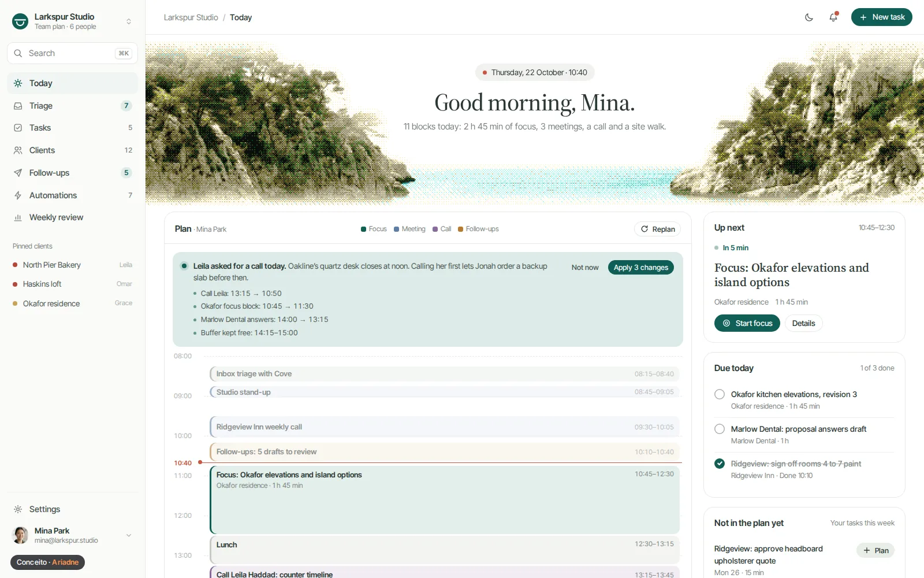Open the Clients section
The width and height of the screenshot is (924, 578).
tap(73, 150)
